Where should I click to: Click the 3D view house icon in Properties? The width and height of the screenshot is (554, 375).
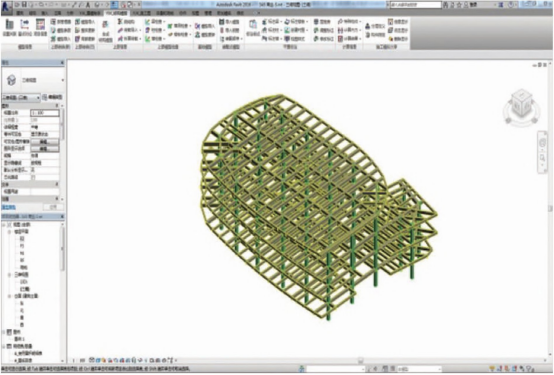[x=11, y=80]
